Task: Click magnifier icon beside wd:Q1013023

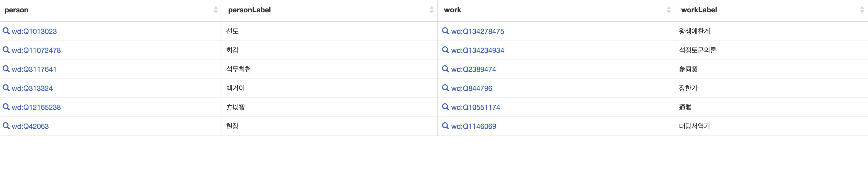Action: tap(6, 31)
